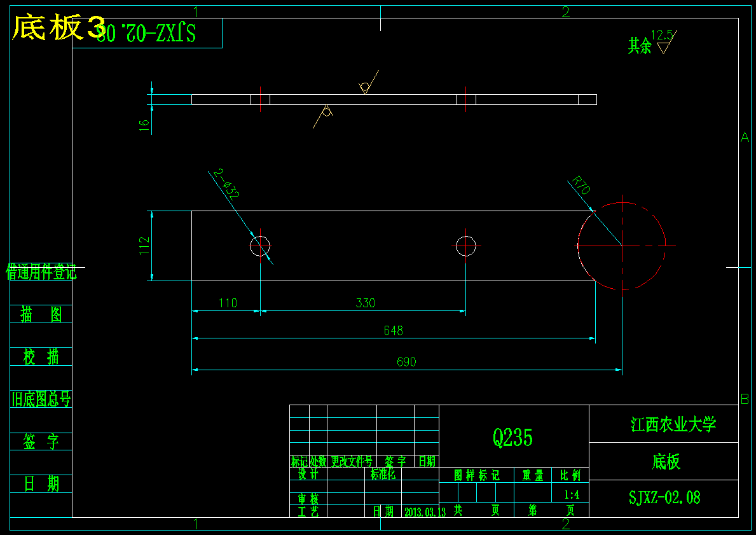Click the 648 length dimension
Image resolution: width=756 pixels, height=535 pixels.
[x=394, y=330]
